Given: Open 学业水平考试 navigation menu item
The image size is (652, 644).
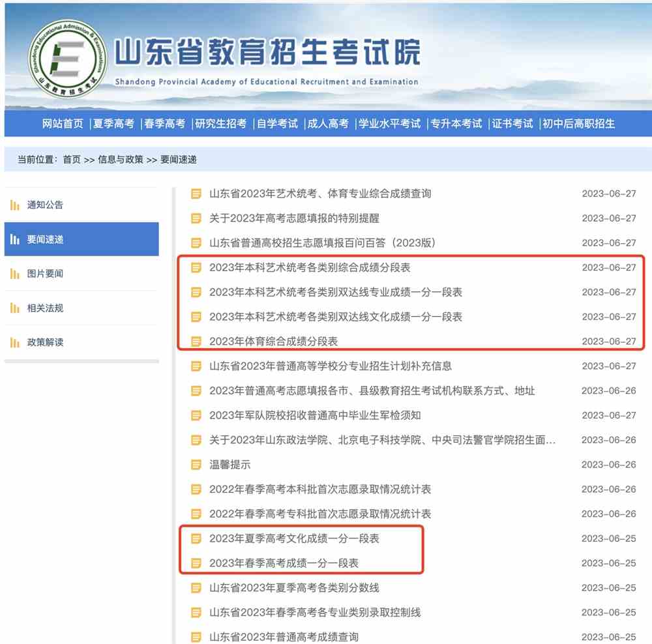Looking at the screenshot, I should pos(390,123).
